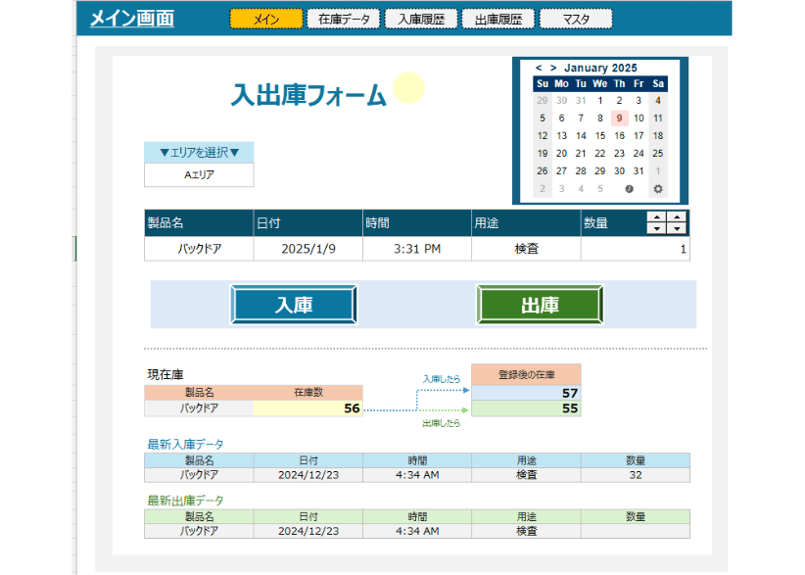
Task: Click 検査 in latest shipment row
Action: click(x=526, y=531)
